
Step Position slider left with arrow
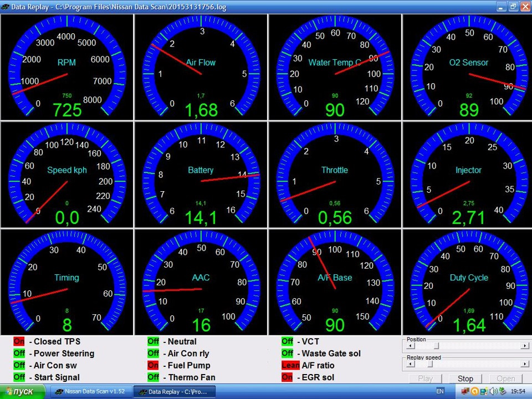(411, 346)
